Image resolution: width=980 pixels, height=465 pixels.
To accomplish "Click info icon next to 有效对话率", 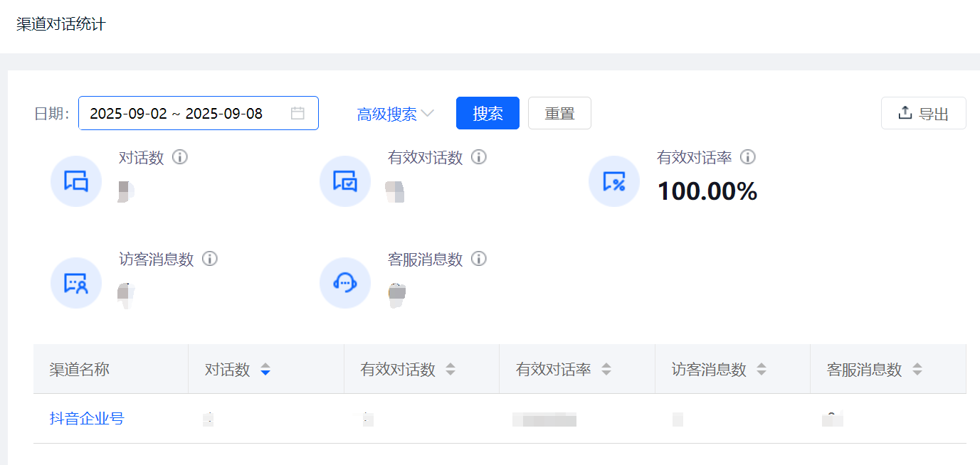I will (x=747, y=157).
